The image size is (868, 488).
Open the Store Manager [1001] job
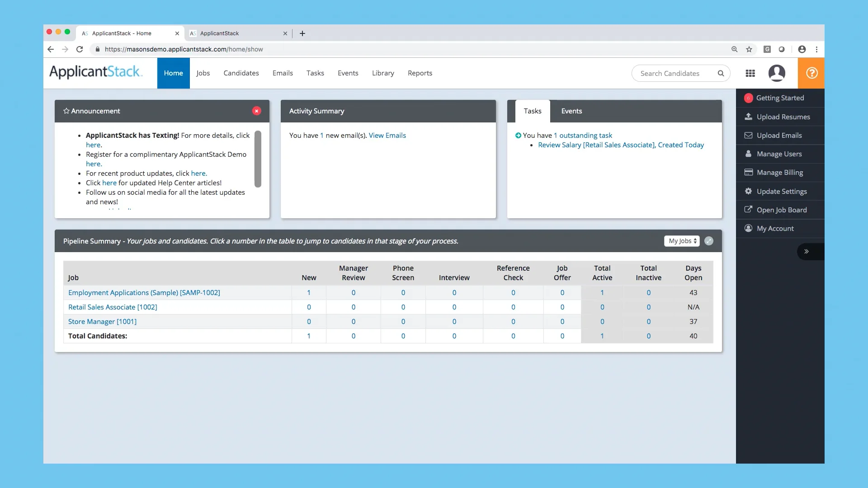coord(102,322)
